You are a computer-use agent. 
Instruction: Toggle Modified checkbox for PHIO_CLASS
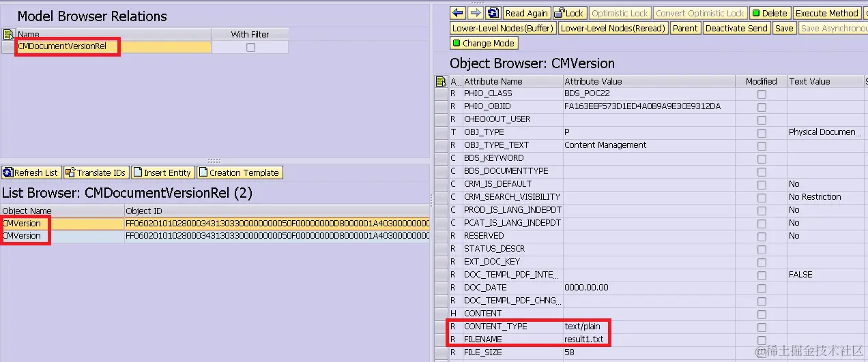coord(762,94)
